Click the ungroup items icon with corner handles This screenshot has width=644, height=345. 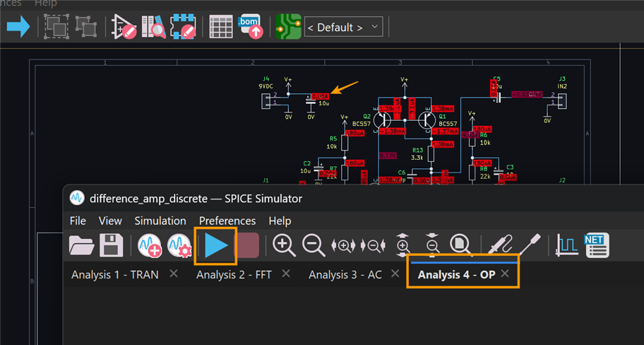coord(86,27)
